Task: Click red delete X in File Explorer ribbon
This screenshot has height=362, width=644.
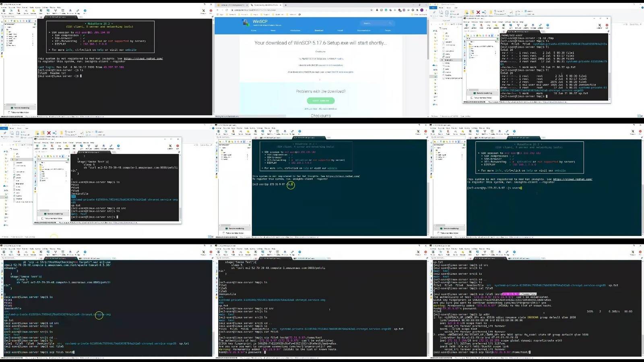Action: pyautogui.click(x=478, y=12)
